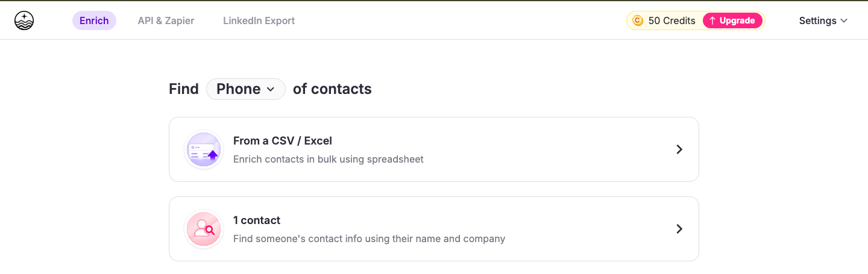This screenshot has width=868, height=274.
Task: Click the arrow on the 1 contact card
Action: click(x=679, y=229)
